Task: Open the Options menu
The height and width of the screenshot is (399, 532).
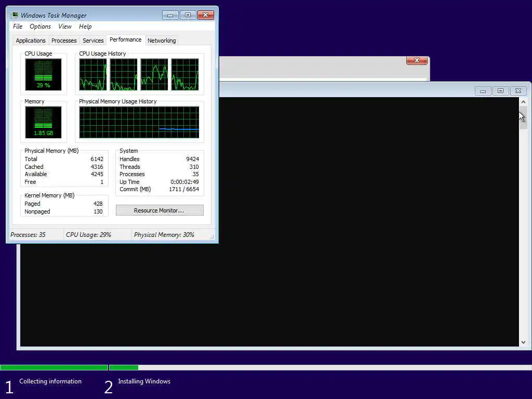Action: (x=40, y=26)
